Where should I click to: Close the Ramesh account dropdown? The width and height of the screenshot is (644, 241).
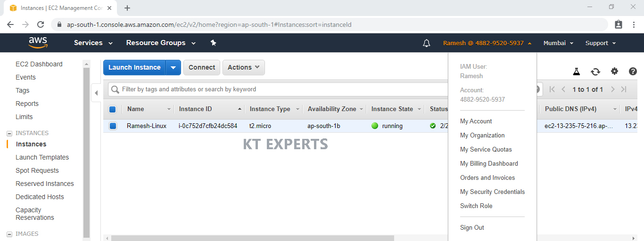[487, 43]
